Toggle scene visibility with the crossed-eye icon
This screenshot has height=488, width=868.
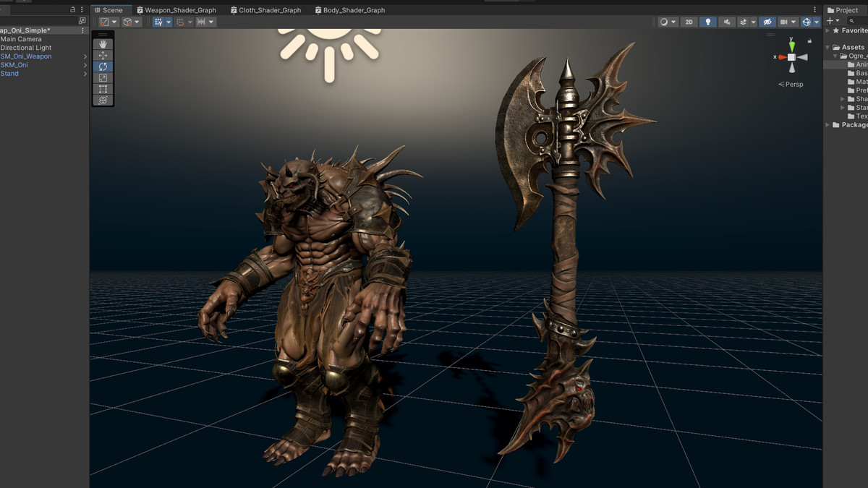[767, 22]
